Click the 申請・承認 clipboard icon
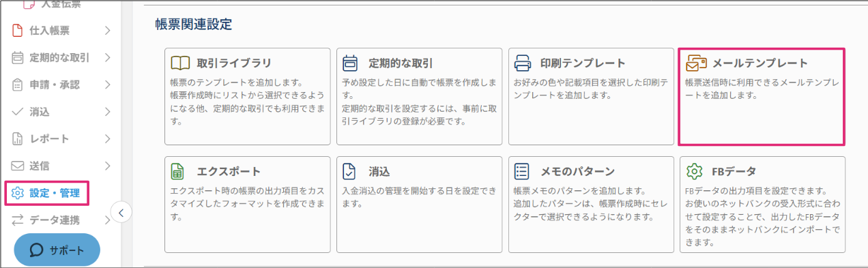The width and height of the screenshot is (868, 268). (18, 85)
